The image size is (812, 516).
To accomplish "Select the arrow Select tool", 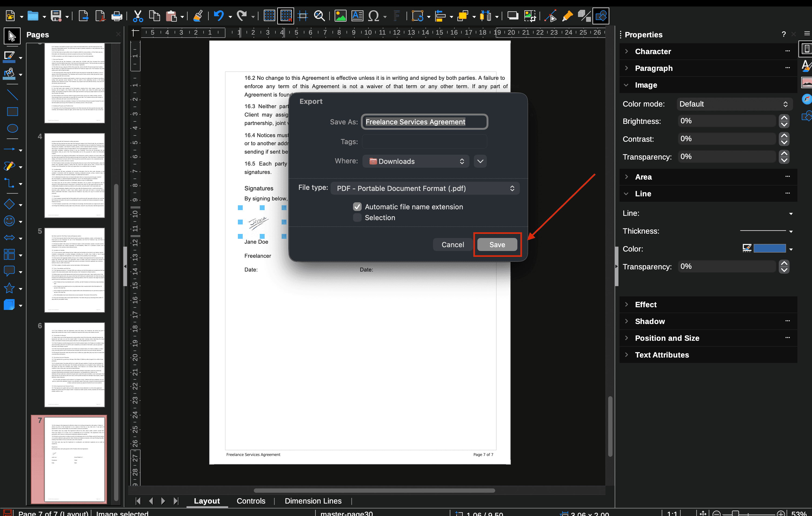I will click(x=12, y=36).
